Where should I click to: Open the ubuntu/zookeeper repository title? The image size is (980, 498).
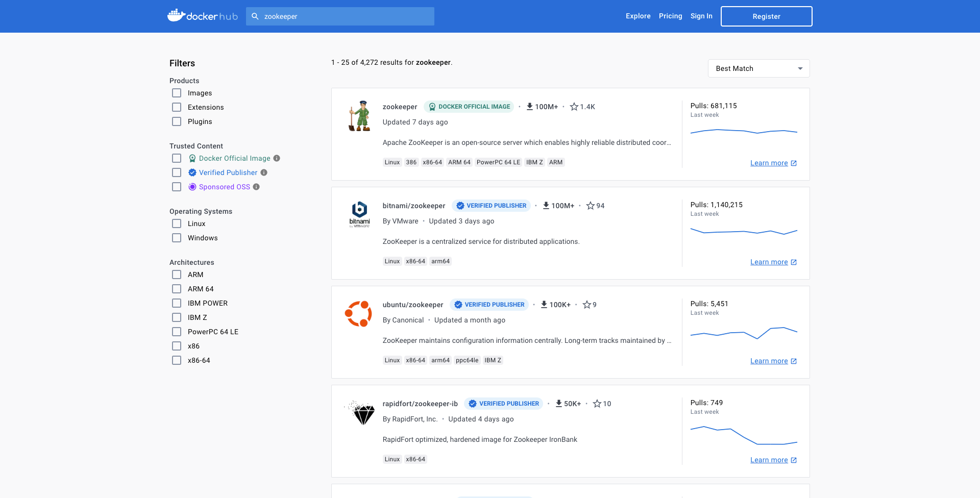tap(413, 305)
